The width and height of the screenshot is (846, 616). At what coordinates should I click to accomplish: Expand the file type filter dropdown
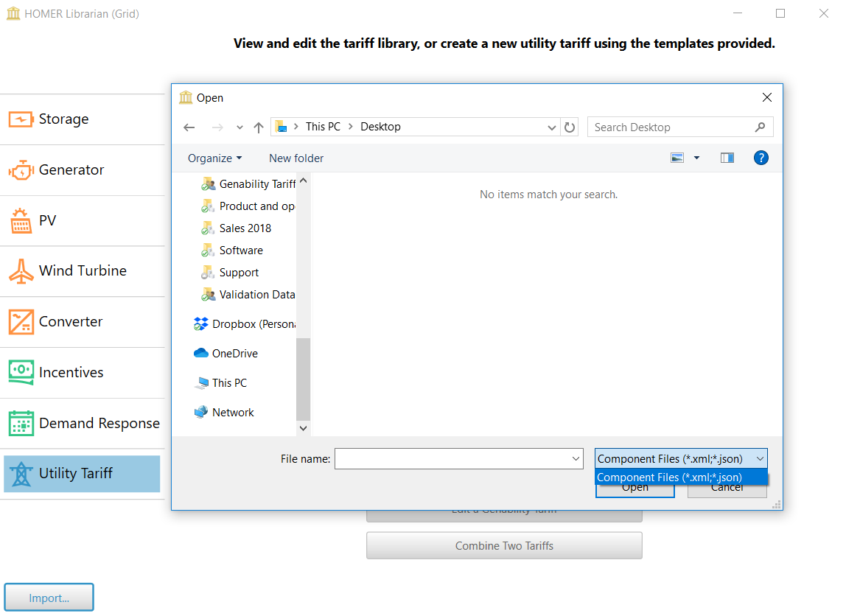coord(760,458)
